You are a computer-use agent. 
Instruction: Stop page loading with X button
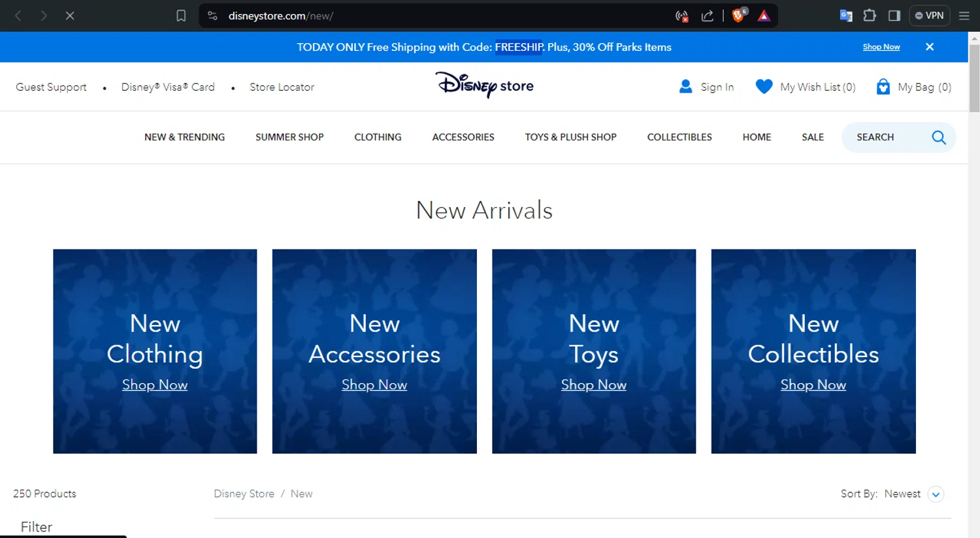pyautogui.click(x=70, y=16)
